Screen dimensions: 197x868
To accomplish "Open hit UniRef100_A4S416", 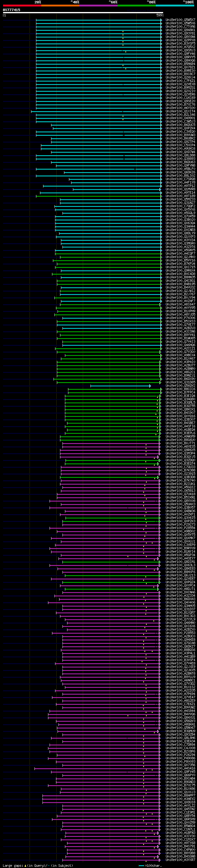I will 180,769.
